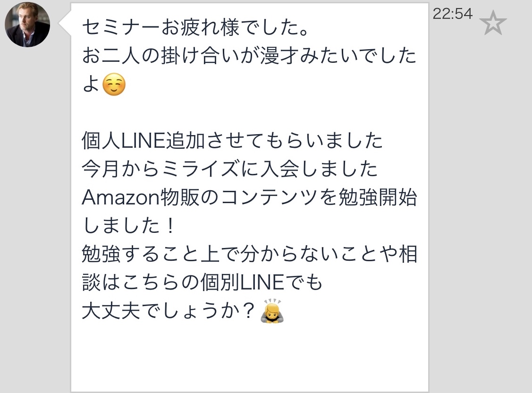Click the question 大丈夫でしょうか？
532x393 pixels.
point(168,310)
